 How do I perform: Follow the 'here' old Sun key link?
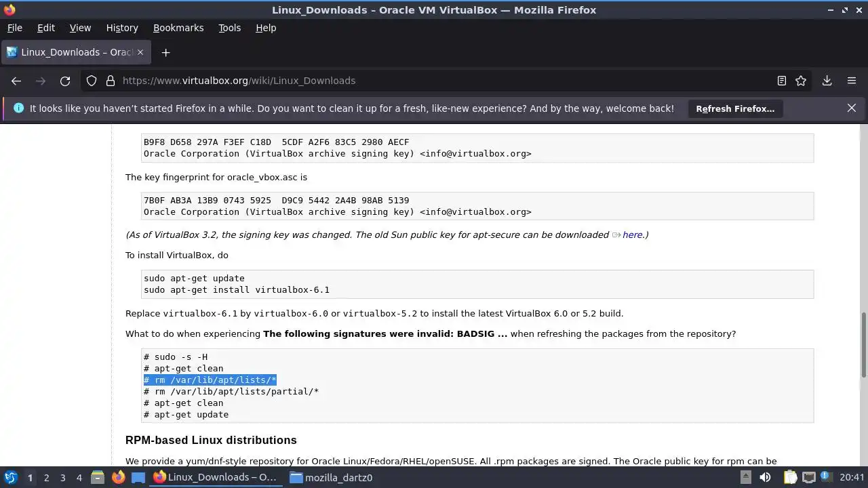632,235
